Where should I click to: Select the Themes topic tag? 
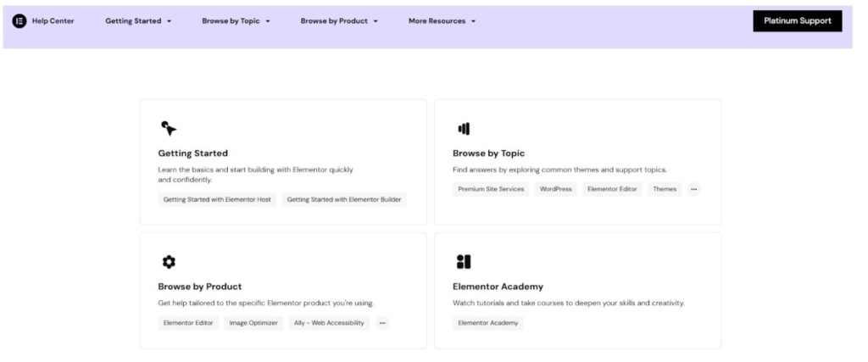coord(665,189)
